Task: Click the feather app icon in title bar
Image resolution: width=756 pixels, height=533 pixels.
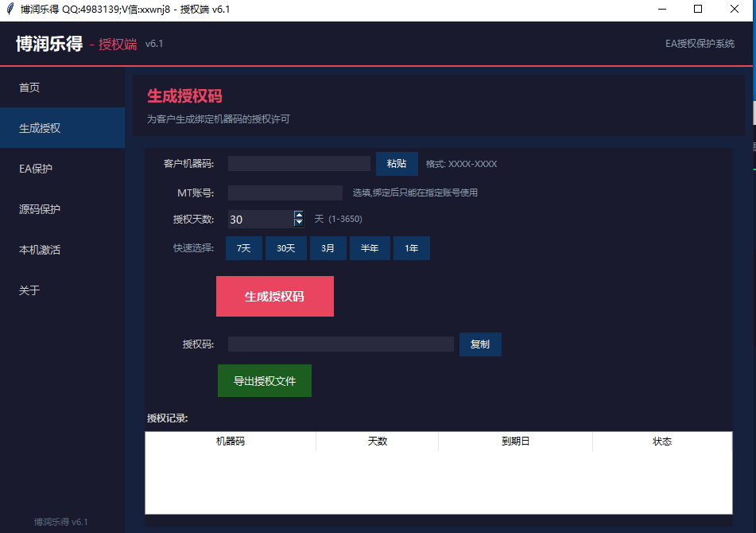Action: coord(10,10)
